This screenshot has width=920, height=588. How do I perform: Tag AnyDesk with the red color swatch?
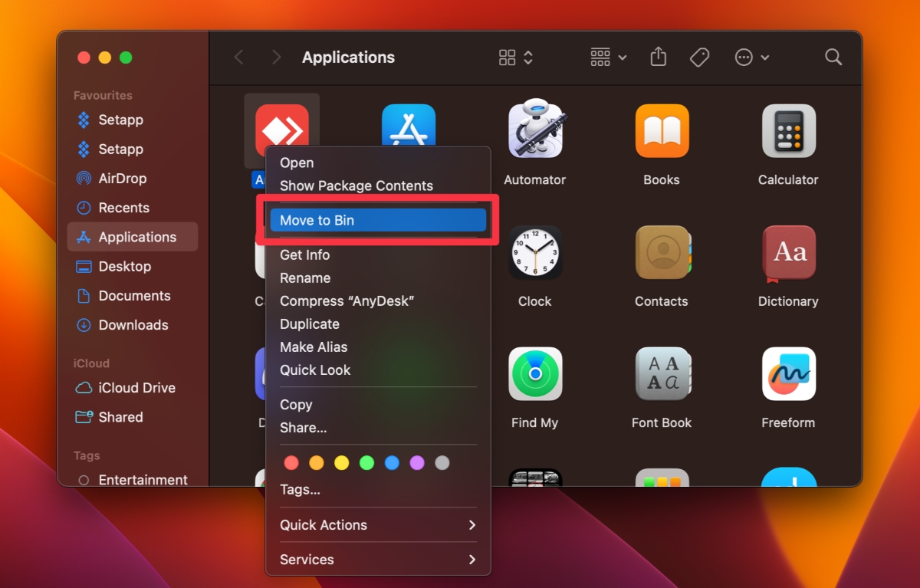point(291,462)
